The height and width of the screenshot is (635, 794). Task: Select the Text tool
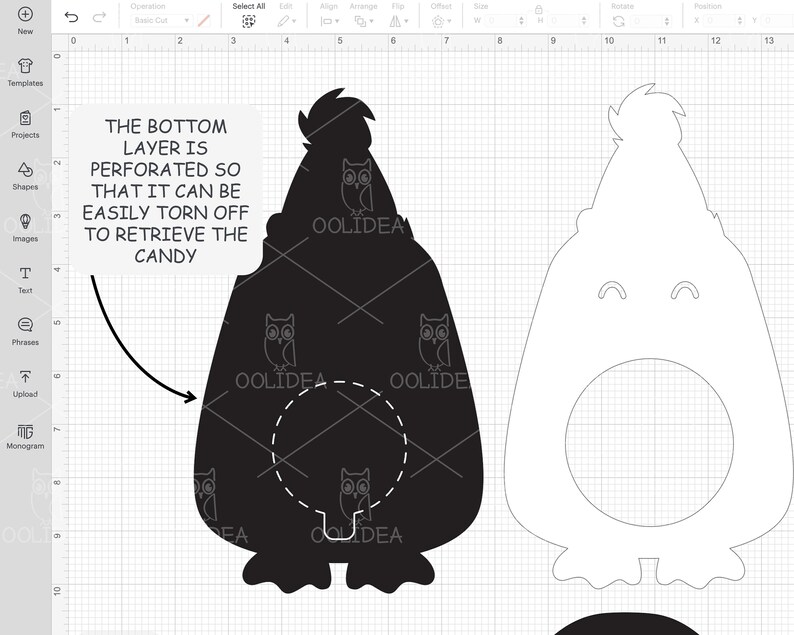25,280
